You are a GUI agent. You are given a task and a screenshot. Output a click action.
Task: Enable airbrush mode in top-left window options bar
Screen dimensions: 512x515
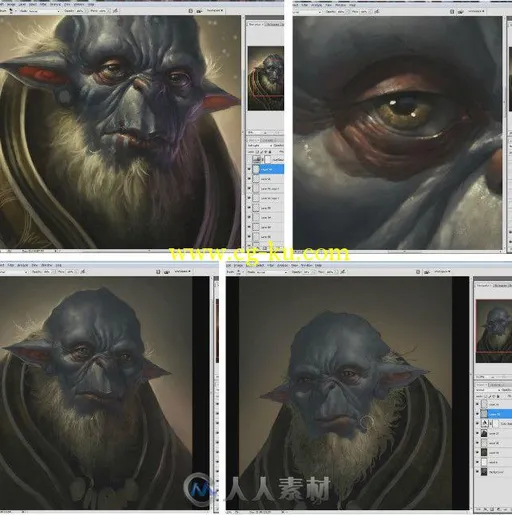pyautogui.click(x=115, y=11)
